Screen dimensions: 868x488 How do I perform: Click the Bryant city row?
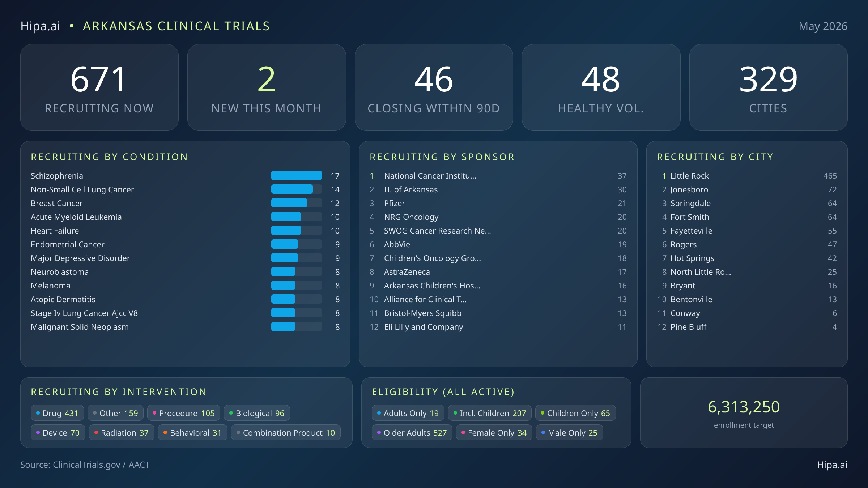[747, 286]
